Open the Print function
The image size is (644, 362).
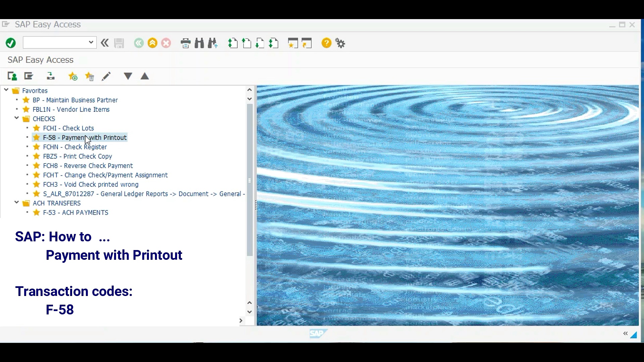coord(185,43)
